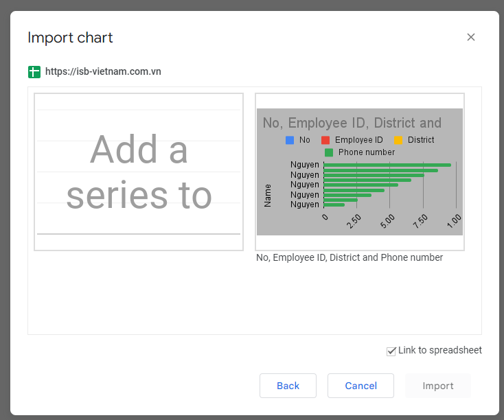Click the blue "No" legend swatch
504x420 pixels.
[290, 140]
